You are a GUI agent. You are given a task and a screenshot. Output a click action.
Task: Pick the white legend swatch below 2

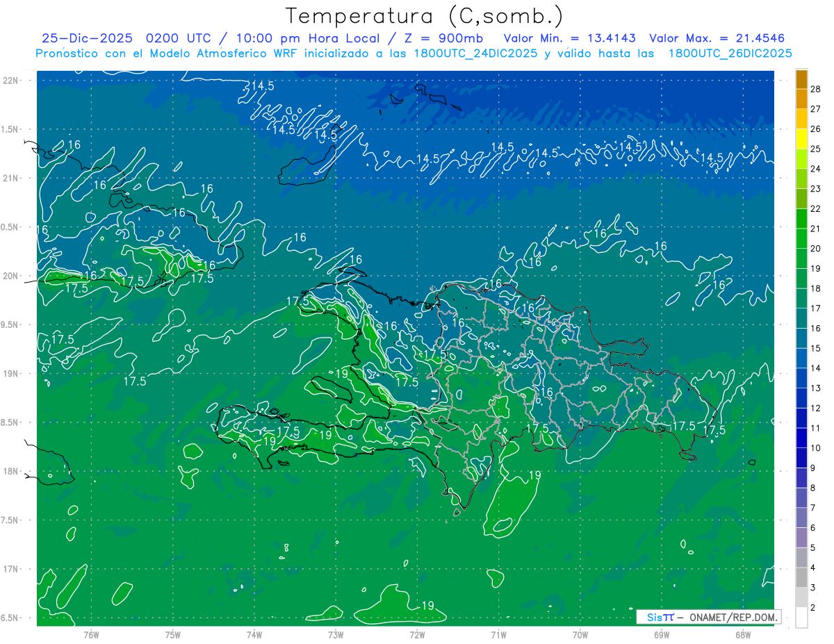point(801,618)
